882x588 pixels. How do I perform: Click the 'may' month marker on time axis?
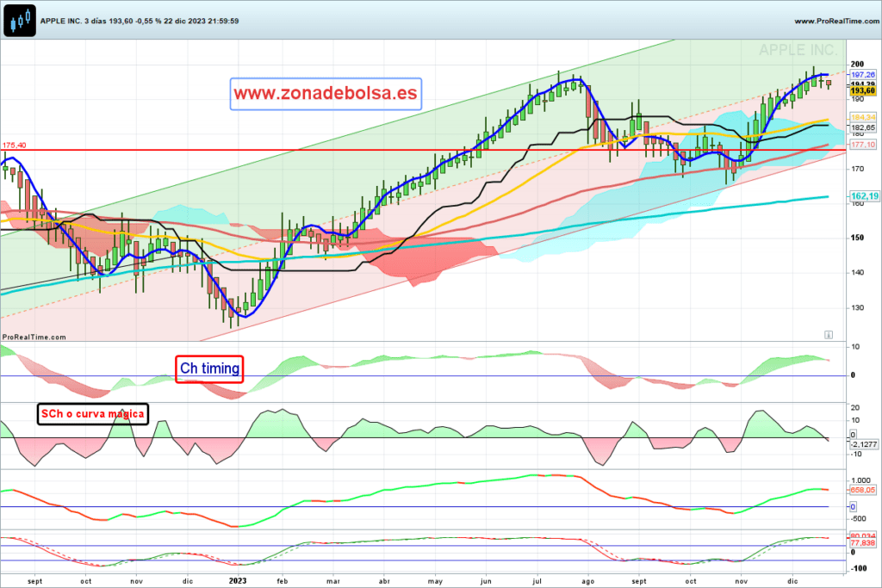(x=435, y=581)
